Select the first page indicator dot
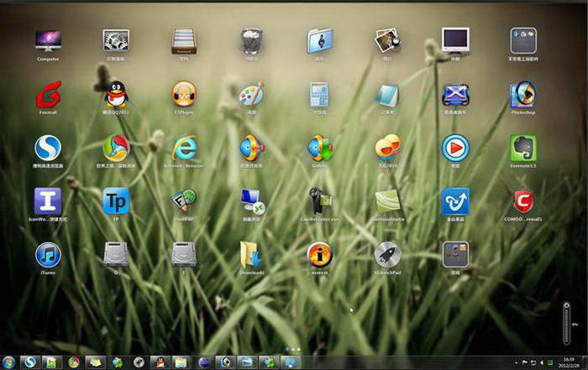This screenshot has width=588, height=370. 287,349
